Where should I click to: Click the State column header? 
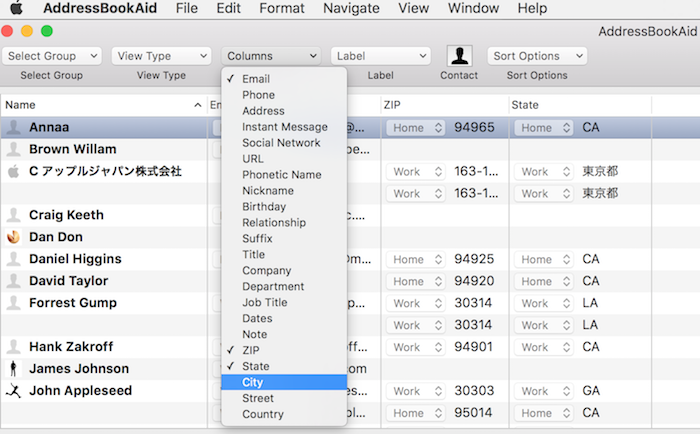[x=580, y=105]
